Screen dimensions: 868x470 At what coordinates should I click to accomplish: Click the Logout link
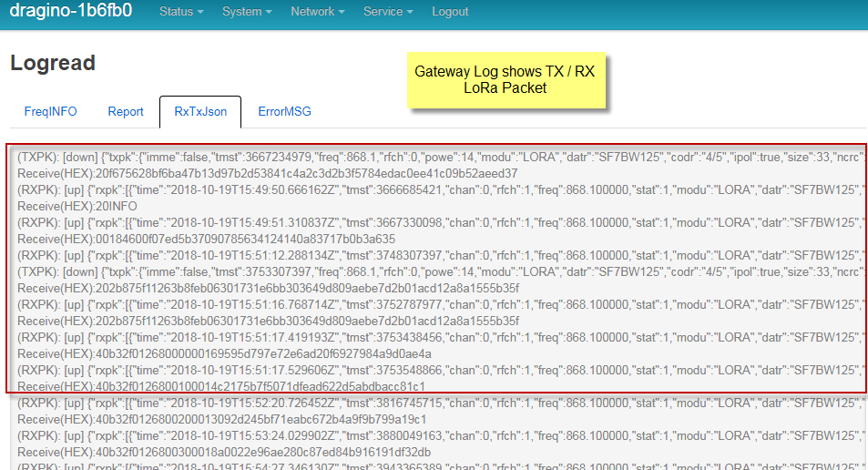tap(450, 11)
